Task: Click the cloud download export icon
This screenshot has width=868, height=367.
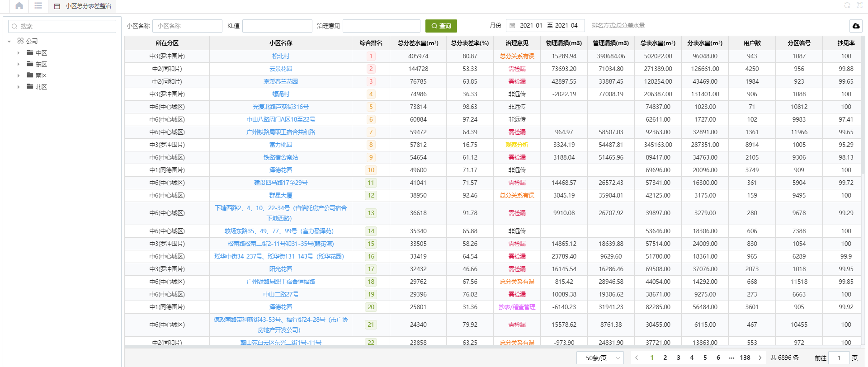Action: pyautogui.click(x=856, y=26)
